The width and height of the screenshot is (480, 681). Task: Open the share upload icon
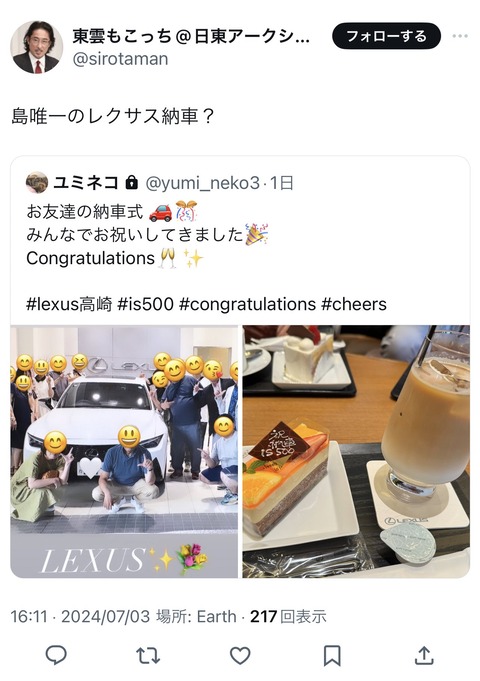click(x=424, y=655)
